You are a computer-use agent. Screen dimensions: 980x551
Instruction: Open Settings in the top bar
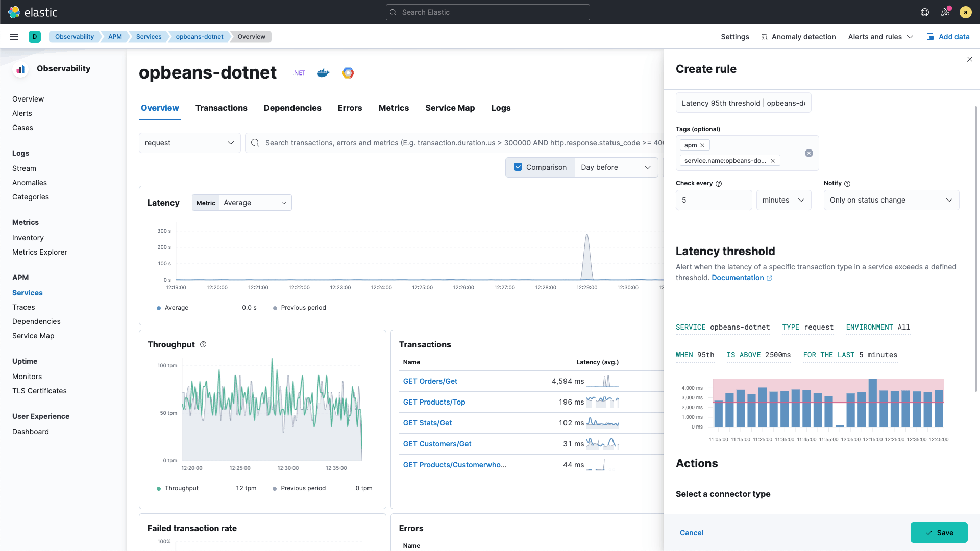tap(734, 37)
